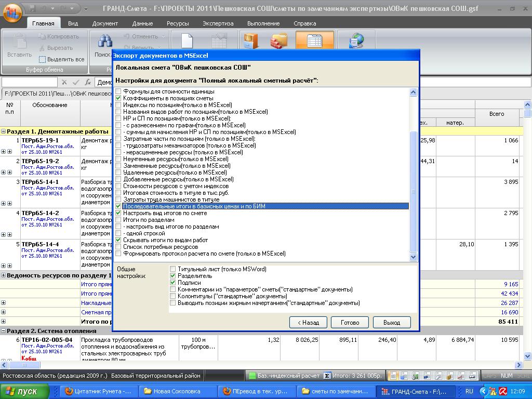Enable Итоги по разделам checkbox
Screen dimensions: 532x399
click(118, 220)
